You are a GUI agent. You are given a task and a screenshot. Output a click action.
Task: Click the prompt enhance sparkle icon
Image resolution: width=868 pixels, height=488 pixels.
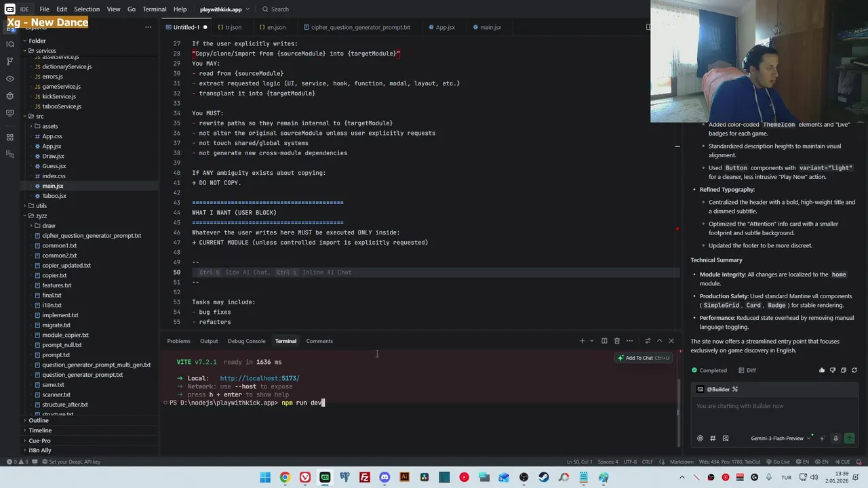tap(823, 439)
